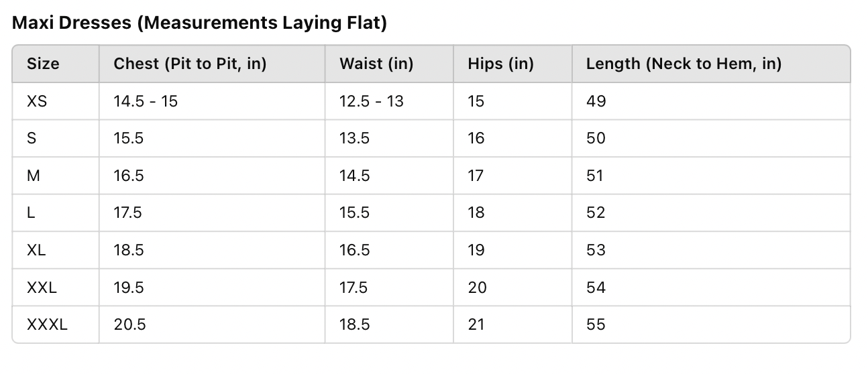Click the Chest (Pit to Pit, in) header
This screenshot has height=374, width=868.
pyautogui.click(x=191, y=64)
